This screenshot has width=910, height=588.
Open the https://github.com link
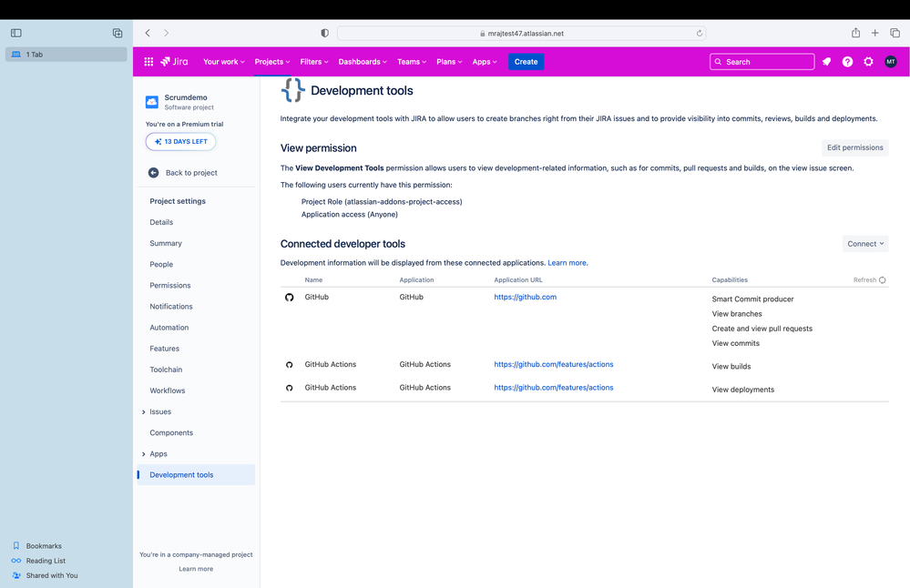pyautogui.click(x=526, y=297)
